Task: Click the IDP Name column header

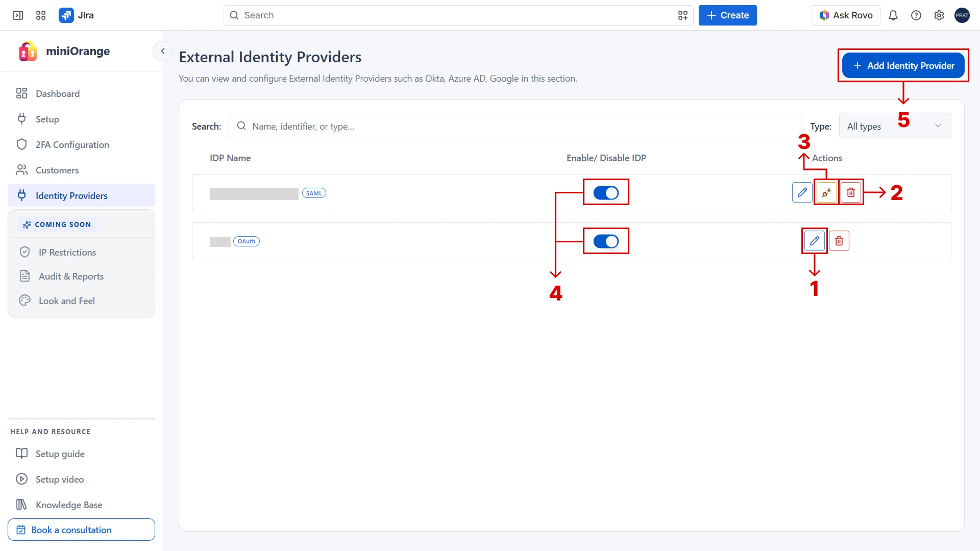Action: point(230,158)
